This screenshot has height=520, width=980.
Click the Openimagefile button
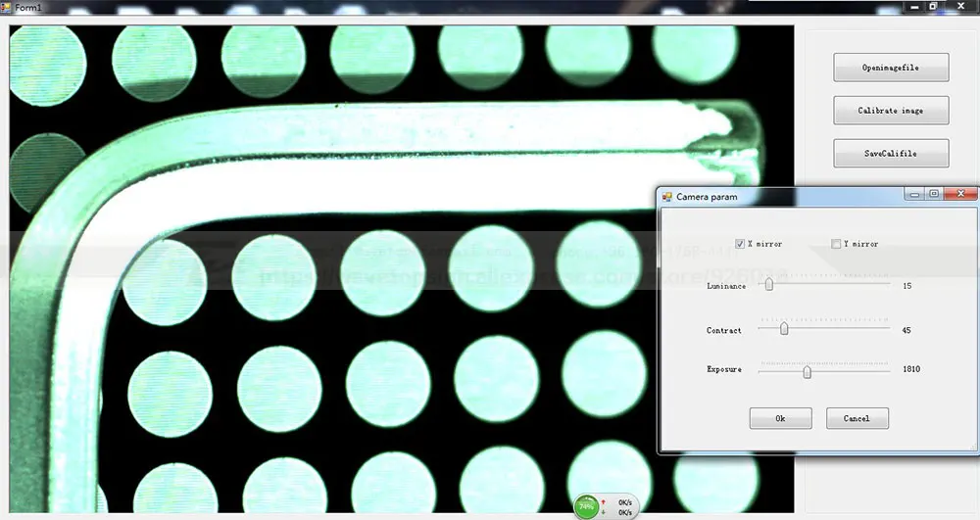click(x=891, y=68)
